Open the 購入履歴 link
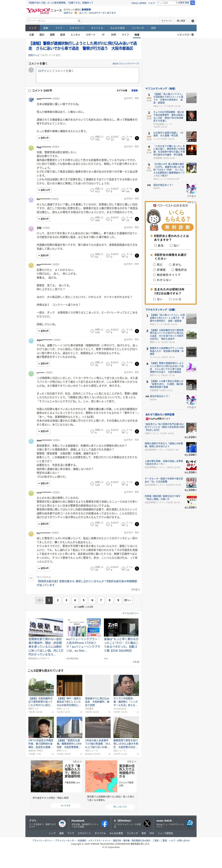The height and width of the screenshot is (868, 222). 181,21
